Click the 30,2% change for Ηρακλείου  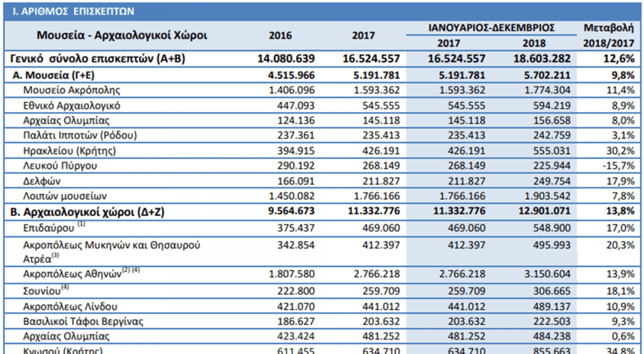(x=623, y=151)
